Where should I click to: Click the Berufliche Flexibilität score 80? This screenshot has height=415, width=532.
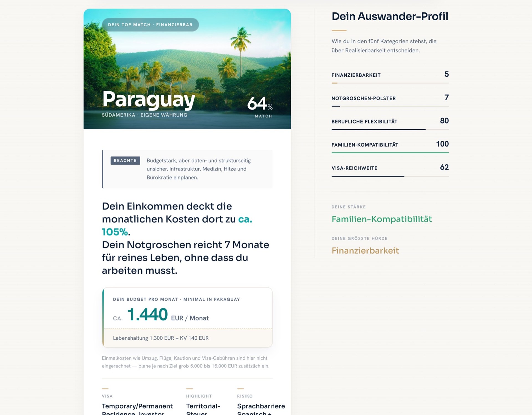click(444, 121)
